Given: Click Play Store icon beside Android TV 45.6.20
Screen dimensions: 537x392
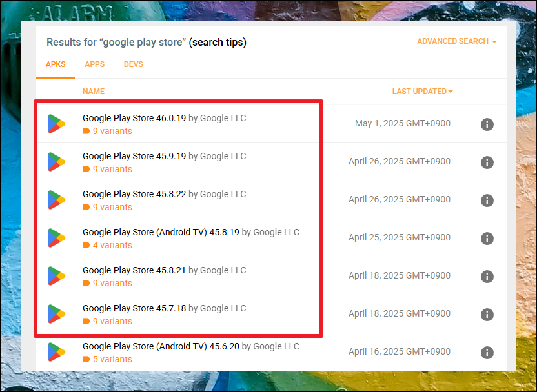Looking at the screenshot, I should tap(57, 351).
